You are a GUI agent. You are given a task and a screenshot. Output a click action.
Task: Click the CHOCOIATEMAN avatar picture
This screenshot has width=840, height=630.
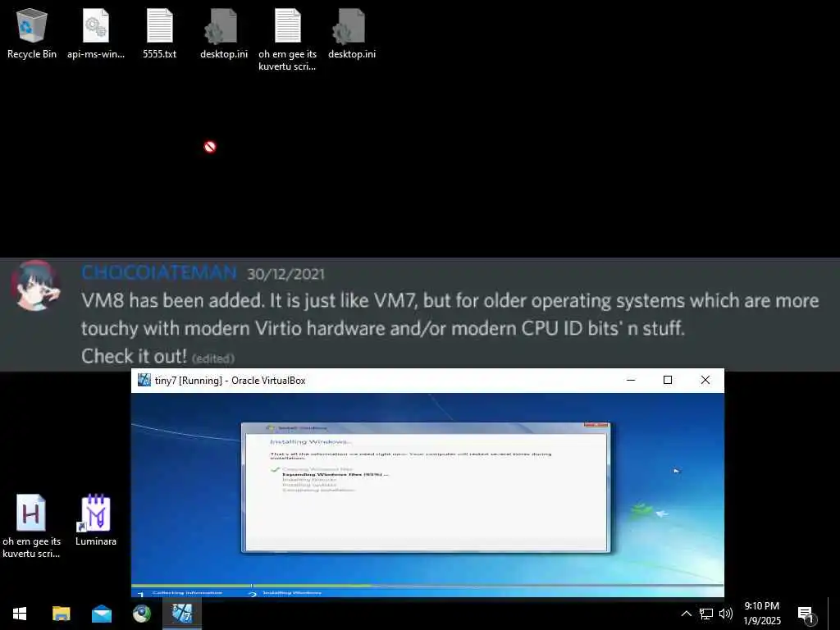[35, 285]
